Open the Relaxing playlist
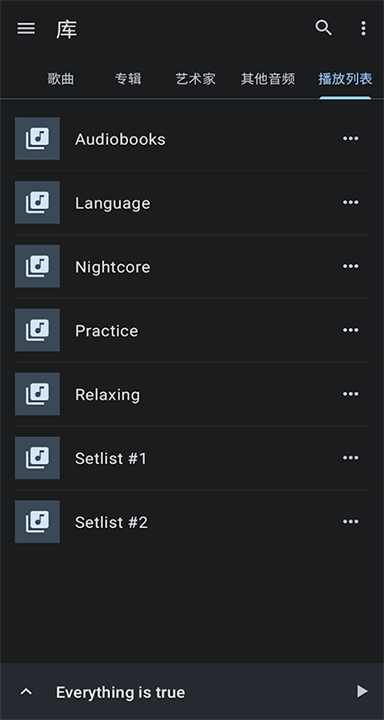The image size is (384, 720). pyautogui.click(x=192, y=394)
